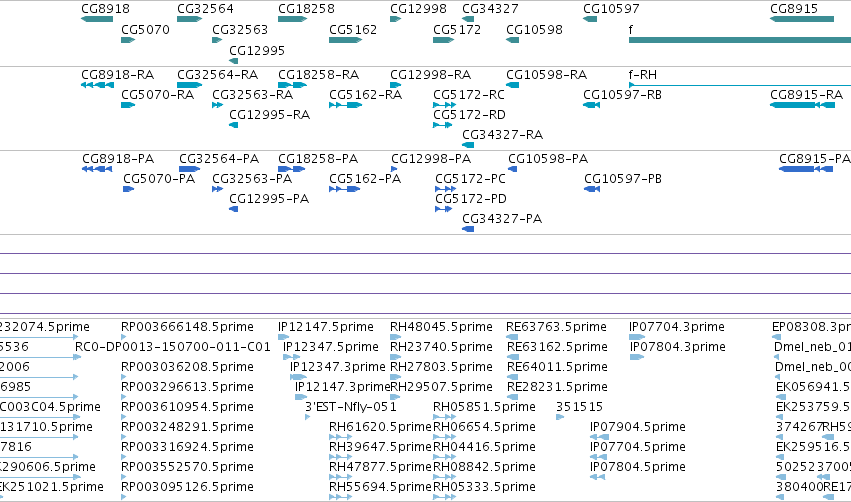Open EST RH48045.5prime
Image resolution: width=851 pixels, height=502 pixels.
click(441, 327)
